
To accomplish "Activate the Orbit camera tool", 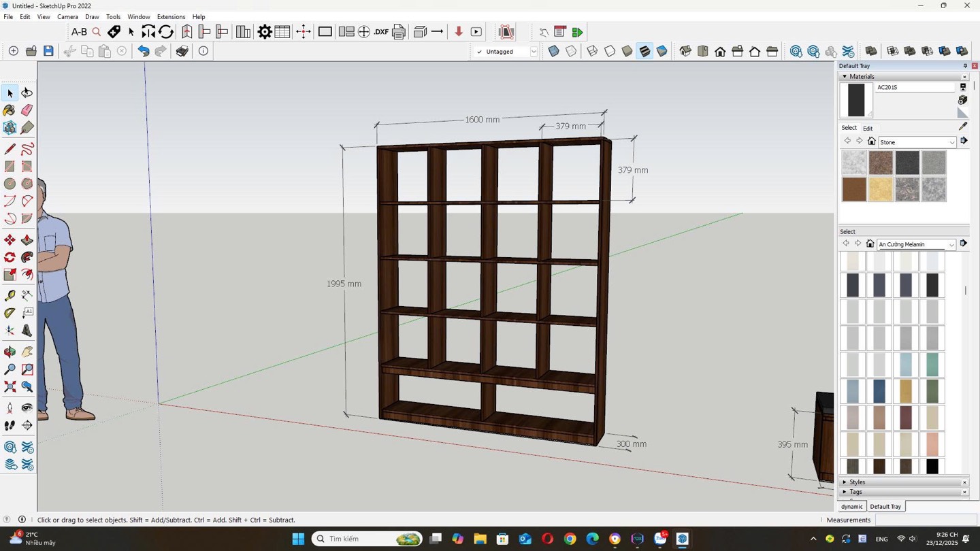I will point(10,352).
